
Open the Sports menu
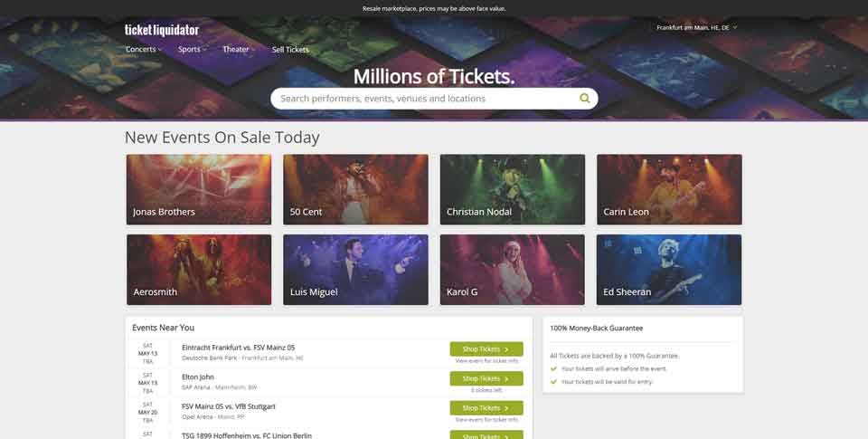point(192,50)
